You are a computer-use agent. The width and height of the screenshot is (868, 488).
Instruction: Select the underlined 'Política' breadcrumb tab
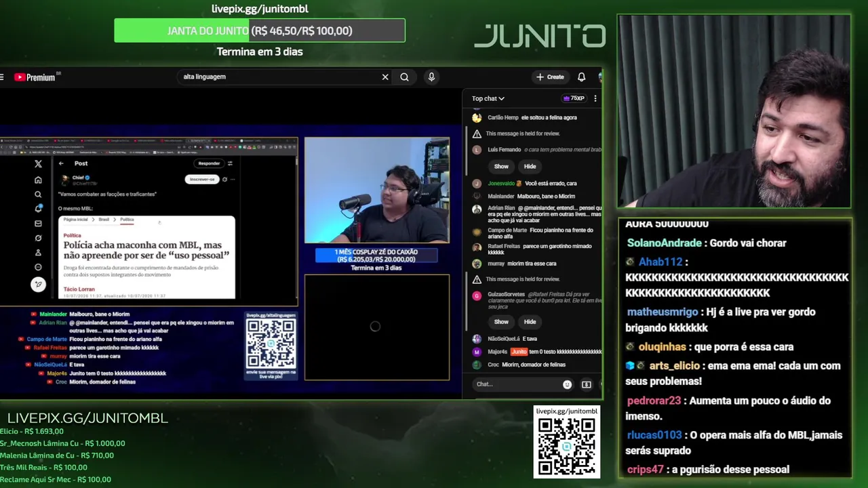127,220
